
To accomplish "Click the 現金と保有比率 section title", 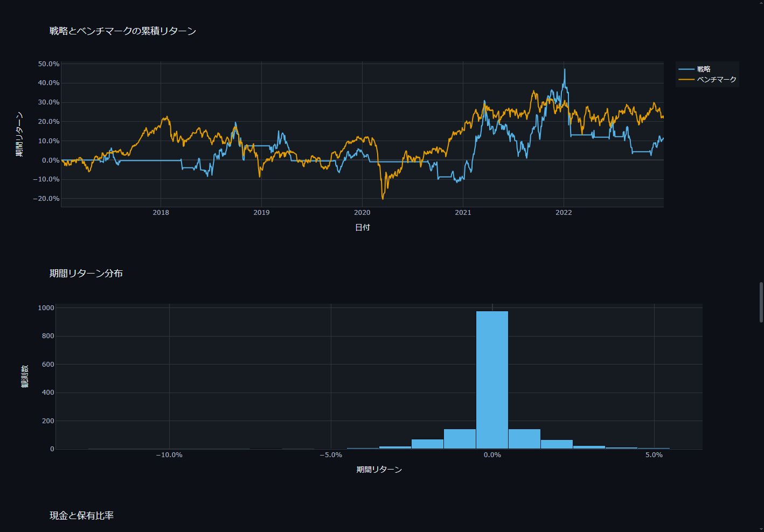I will [82, 516].
